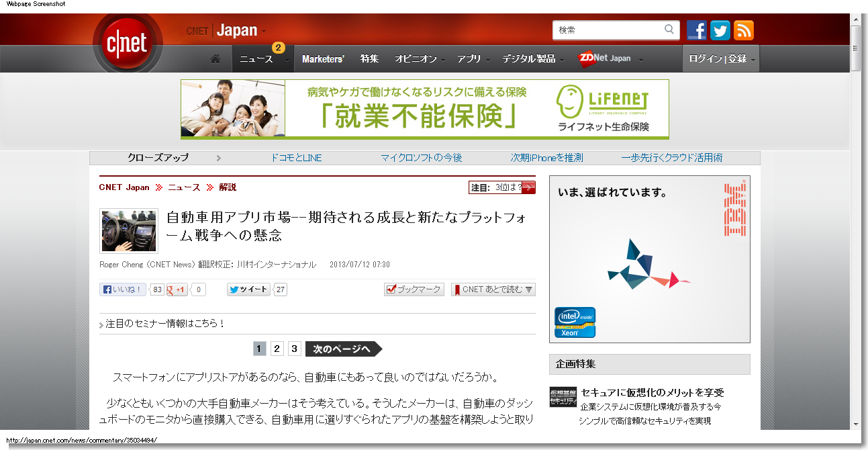Image resolution: width=868 pixels, height=450 pixels.
Task: Open 注目のセミナー情報はこちら！ link
Action: [x=165, y=324]
